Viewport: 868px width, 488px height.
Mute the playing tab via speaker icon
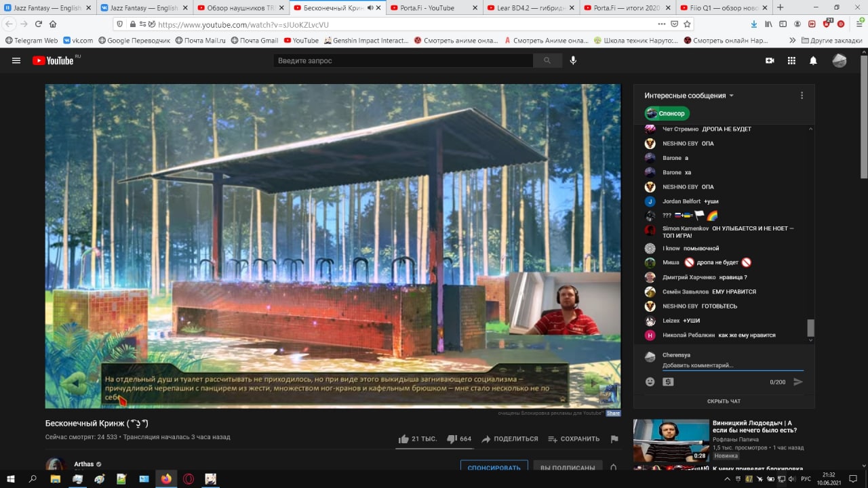point(370,8)
